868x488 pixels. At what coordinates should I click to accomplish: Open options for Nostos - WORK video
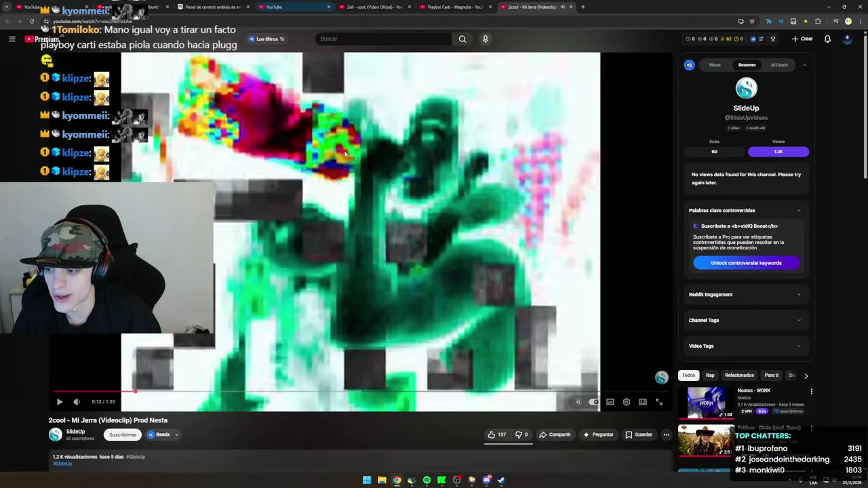811,391
